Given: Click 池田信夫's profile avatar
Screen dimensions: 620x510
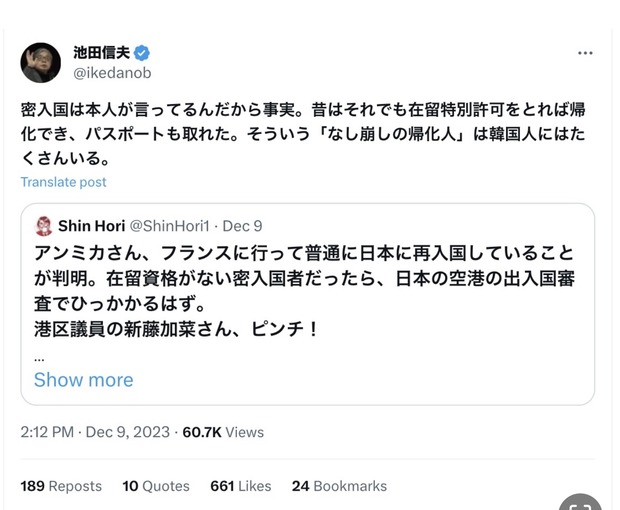Looking at the screenshot, I should pyautogui.click(x=41, y=63).
